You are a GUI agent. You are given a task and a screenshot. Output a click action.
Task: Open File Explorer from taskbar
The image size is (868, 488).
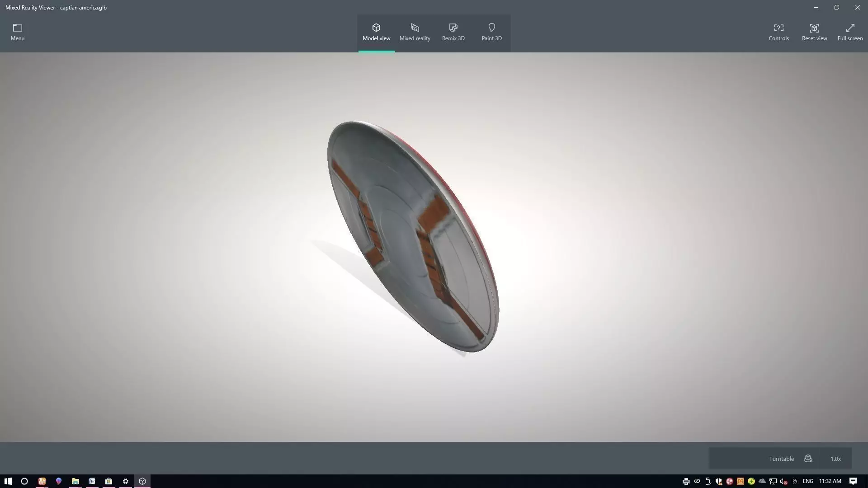coord(75,481)
